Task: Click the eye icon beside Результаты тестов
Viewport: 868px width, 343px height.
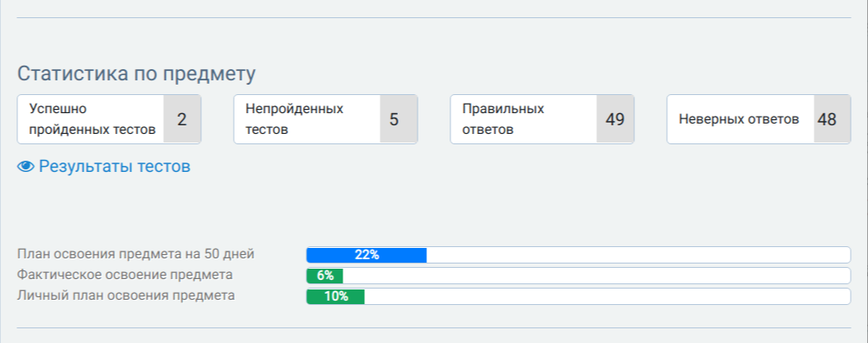Action: point(26,166)
